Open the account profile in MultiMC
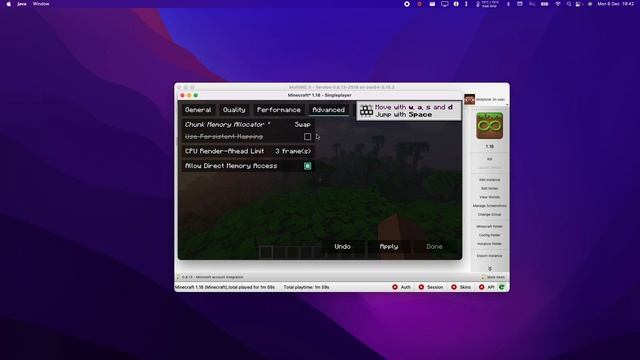Viewport: 640px width, 360px height. tap(485, 100)
